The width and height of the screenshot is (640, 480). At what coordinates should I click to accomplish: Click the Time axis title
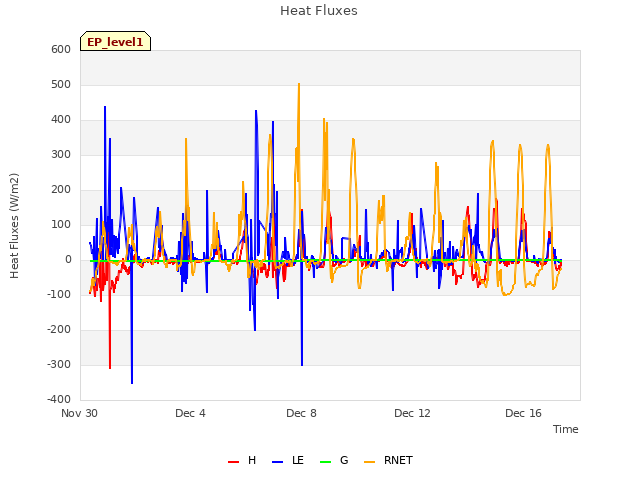pos(566,429)
